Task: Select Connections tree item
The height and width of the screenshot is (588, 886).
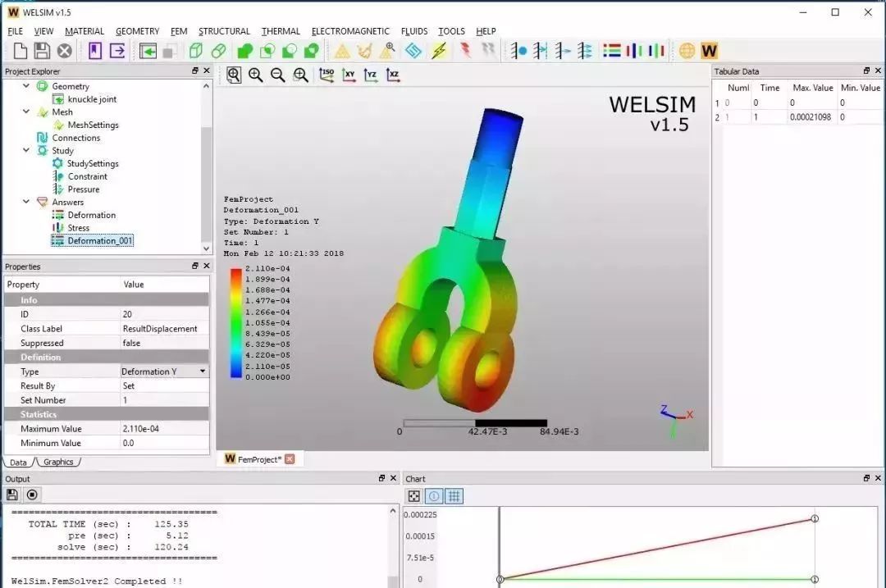Action: tap(75, 138)
